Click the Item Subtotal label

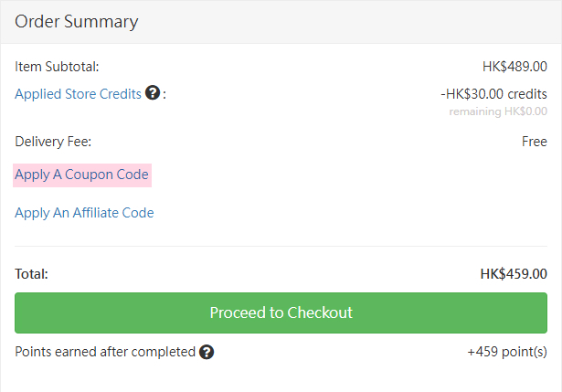click(x=57, y=66)
